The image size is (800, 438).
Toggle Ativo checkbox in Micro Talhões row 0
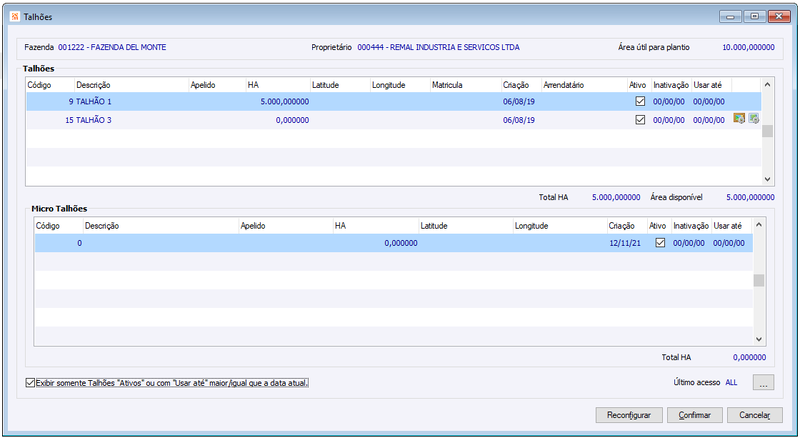tap(660, 242)
